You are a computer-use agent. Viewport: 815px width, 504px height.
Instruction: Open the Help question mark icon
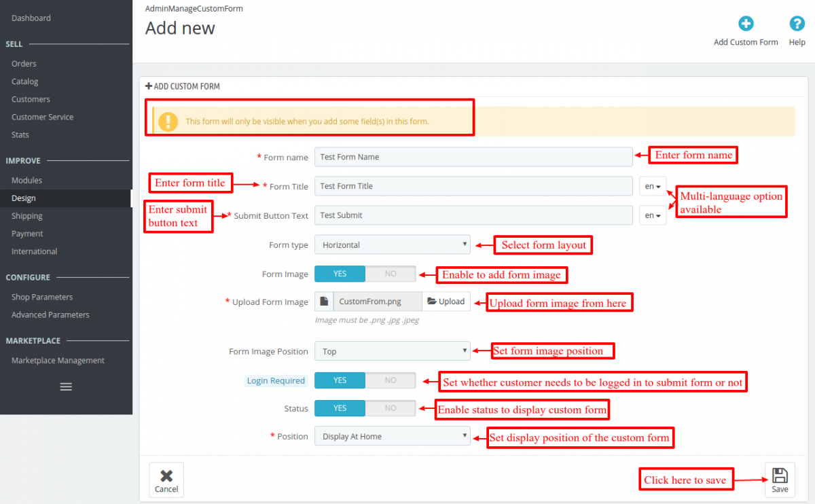(797, 24)
